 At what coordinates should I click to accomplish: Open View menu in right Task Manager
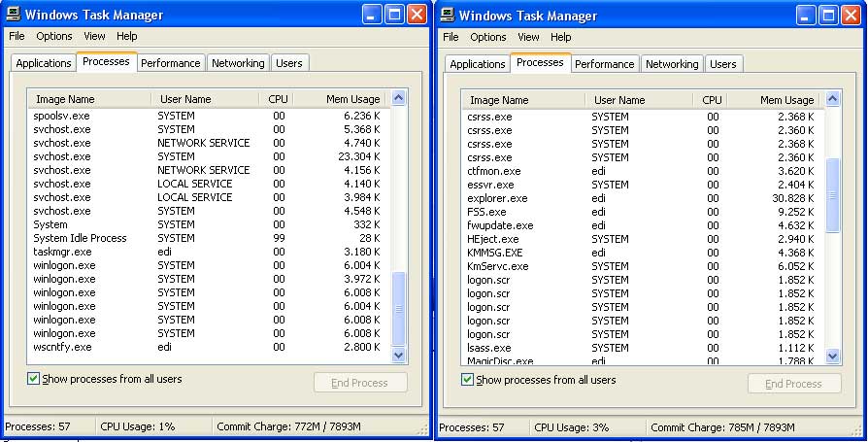pos(528,37)
